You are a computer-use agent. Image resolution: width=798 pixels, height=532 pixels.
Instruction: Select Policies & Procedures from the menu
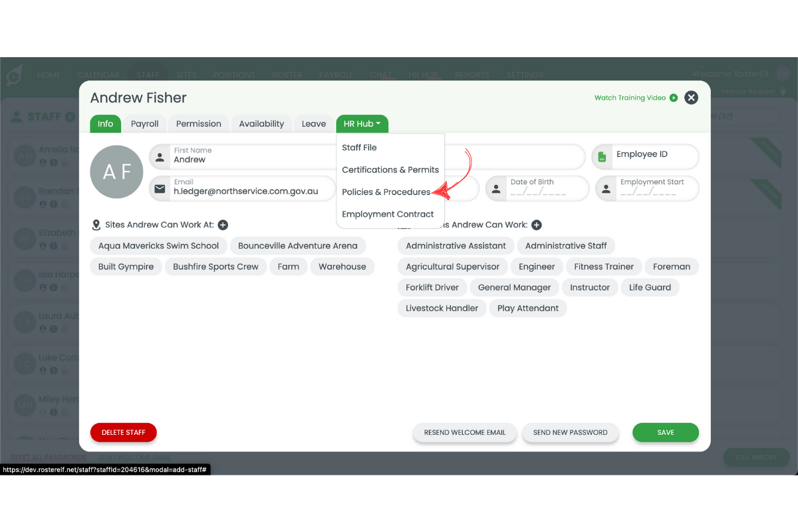(386, 192)
